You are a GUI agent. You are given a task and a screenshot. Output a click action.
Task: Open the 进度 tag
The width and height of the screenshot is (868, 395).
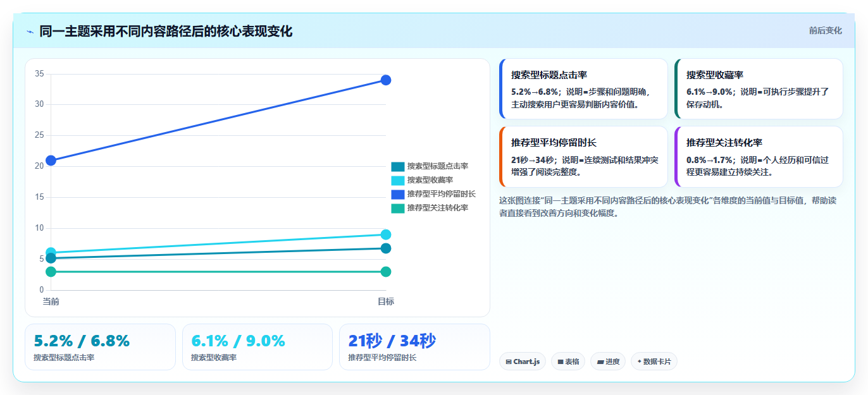608,362
